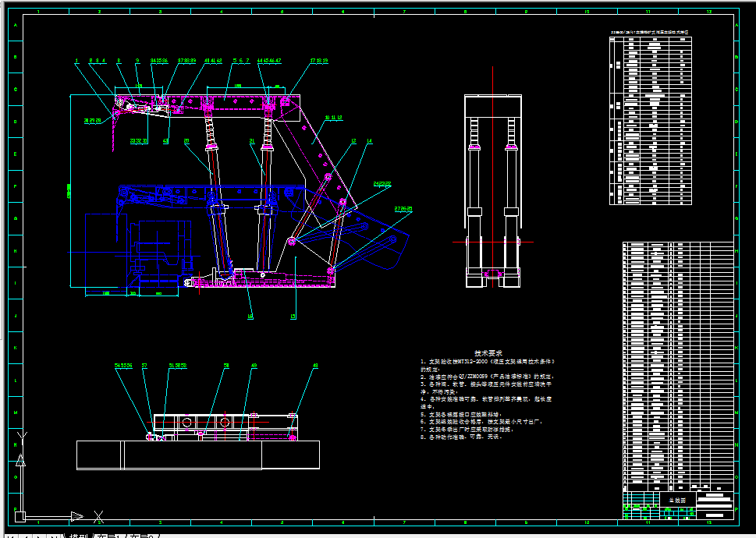756x538 pixels.
Task: Click the part callout "51 52 53"
Action: [177, 366]
